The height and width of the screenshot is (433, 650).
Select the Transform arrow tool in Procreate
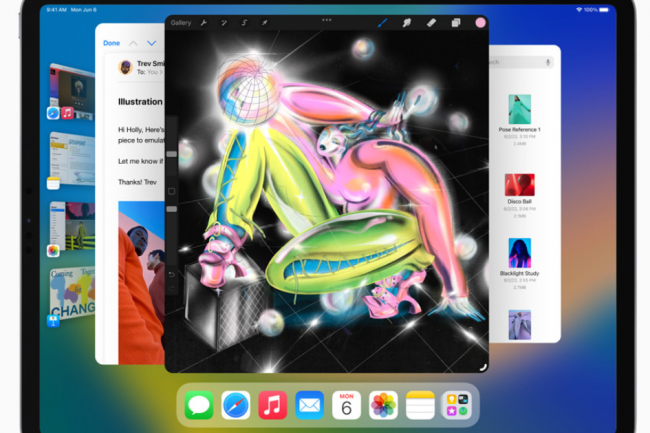click(x=264, y=23)
